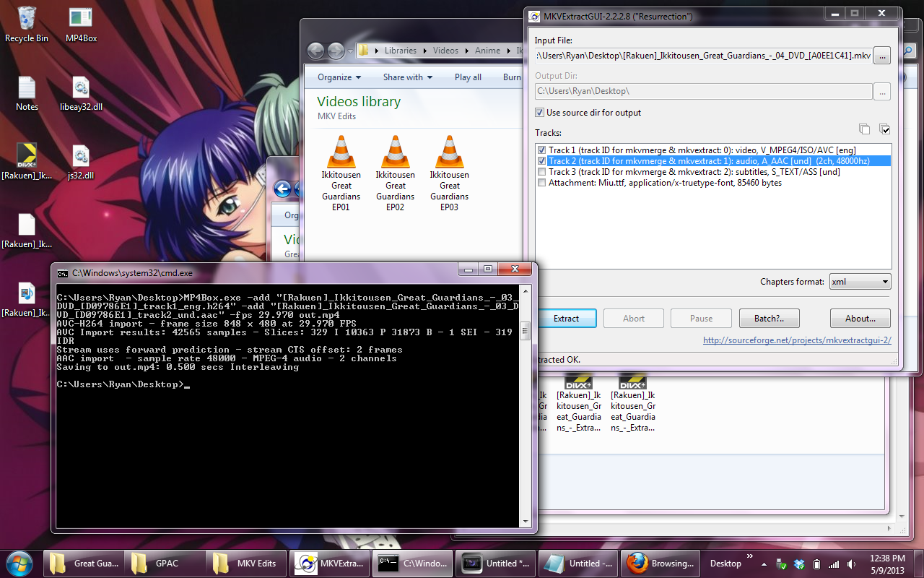Browse for Input File with ... button
Viewport: 924px width, 578px height.
click(x=882, y=56)
